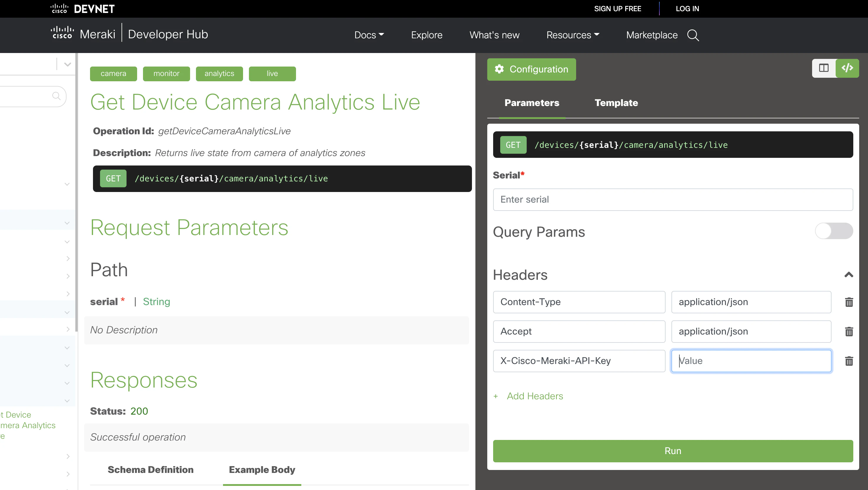Image resolution: width=868 pixels, height=490 pixels.
Task: Select the Example Body tab
Action: [x=262, y=469]
